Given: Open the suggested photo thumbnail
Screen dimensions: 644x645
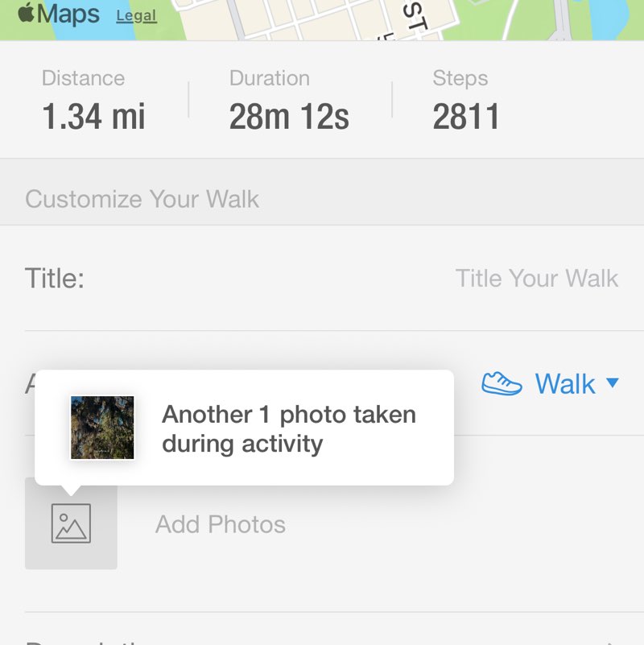Looking at the screenshot, I should (x=102, y=428).
